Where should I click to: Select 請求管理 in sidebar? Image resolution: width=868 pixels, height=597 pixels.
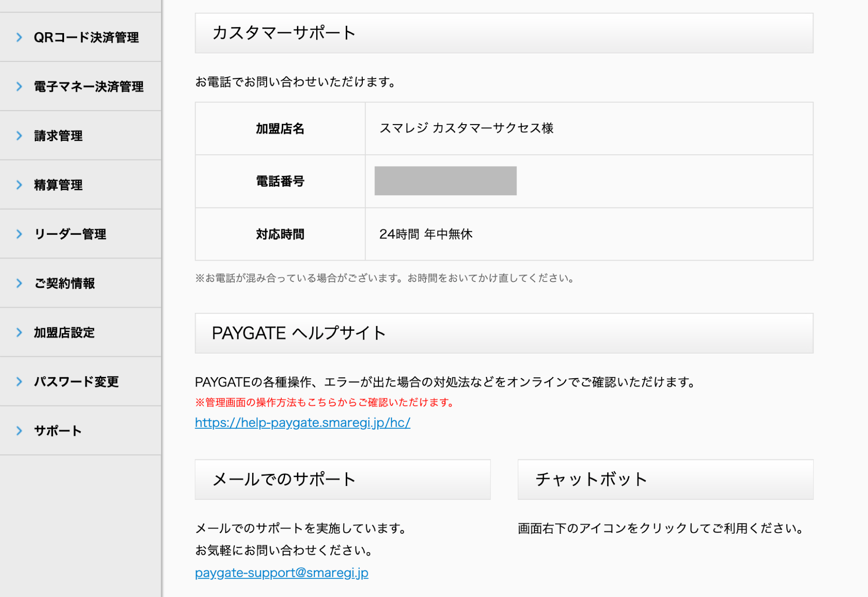click(x=81, y=136)
